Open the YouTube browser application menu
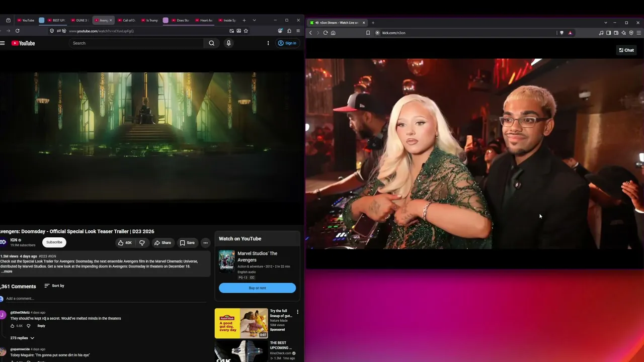Image resolution: width=644 pixels, height=362 pixels. tap(298, 31)
